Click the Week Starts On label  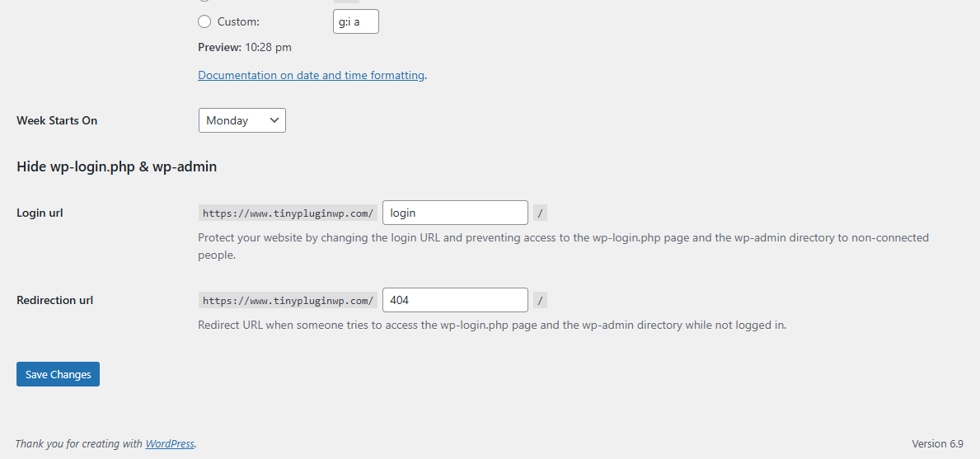(57, 120)
